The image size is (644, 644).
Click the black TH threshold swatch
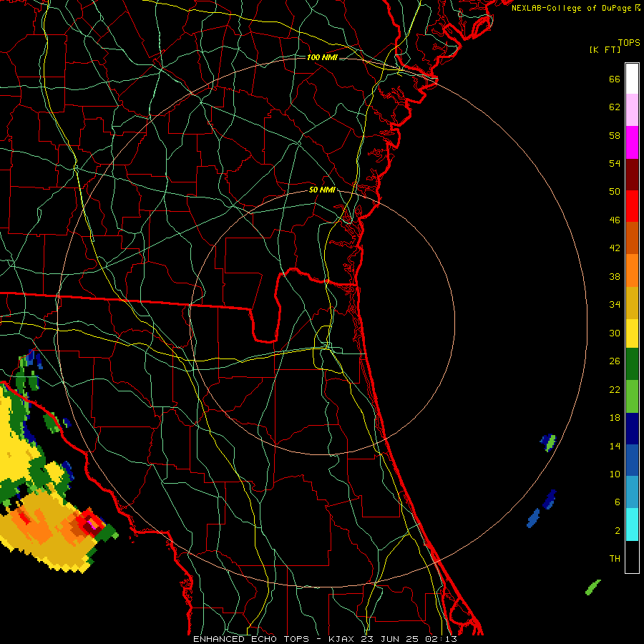pyautogui.click(x=632, y=557)
